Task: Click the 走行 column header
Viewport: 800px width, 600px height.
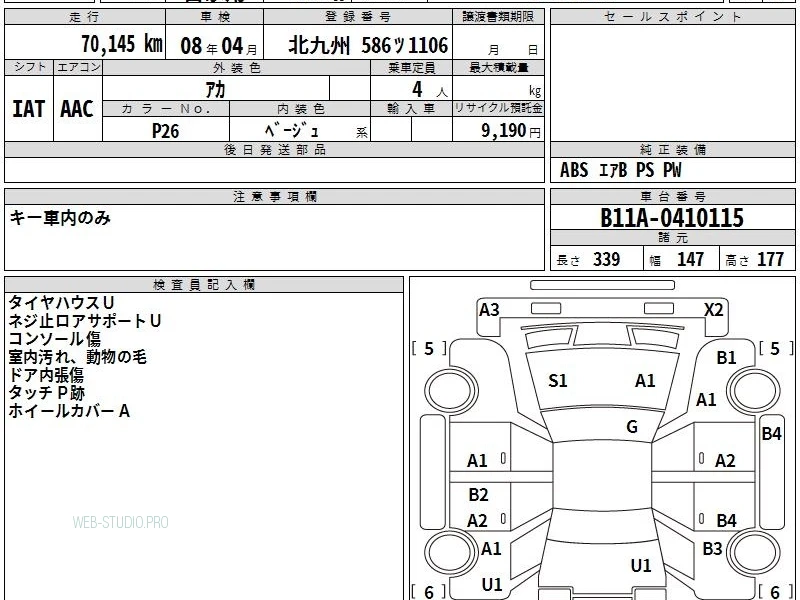Action: pos(85,17)
